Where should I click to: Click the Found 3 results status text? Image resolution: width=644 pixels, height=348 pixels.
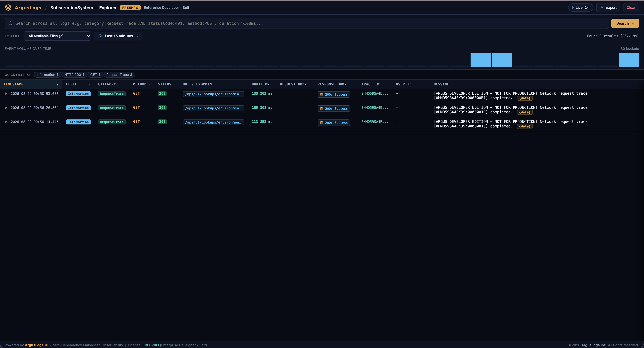[613, 36]
